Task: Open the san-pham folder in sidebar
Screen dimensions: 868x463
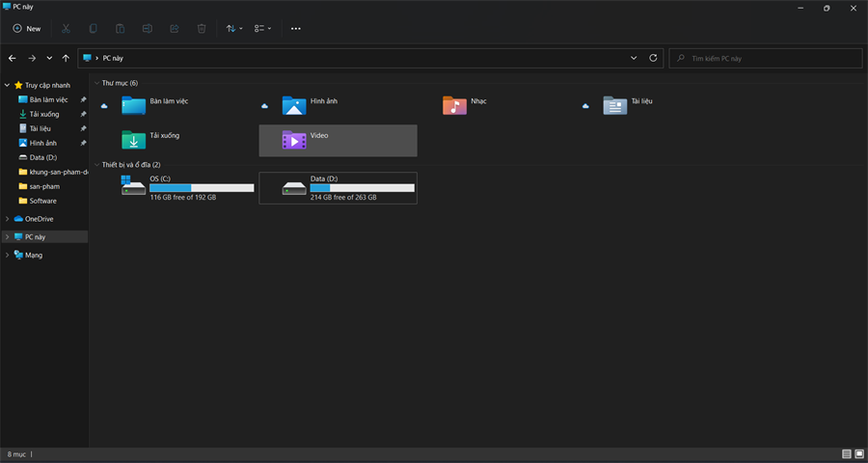Action: tap(44, 186)
